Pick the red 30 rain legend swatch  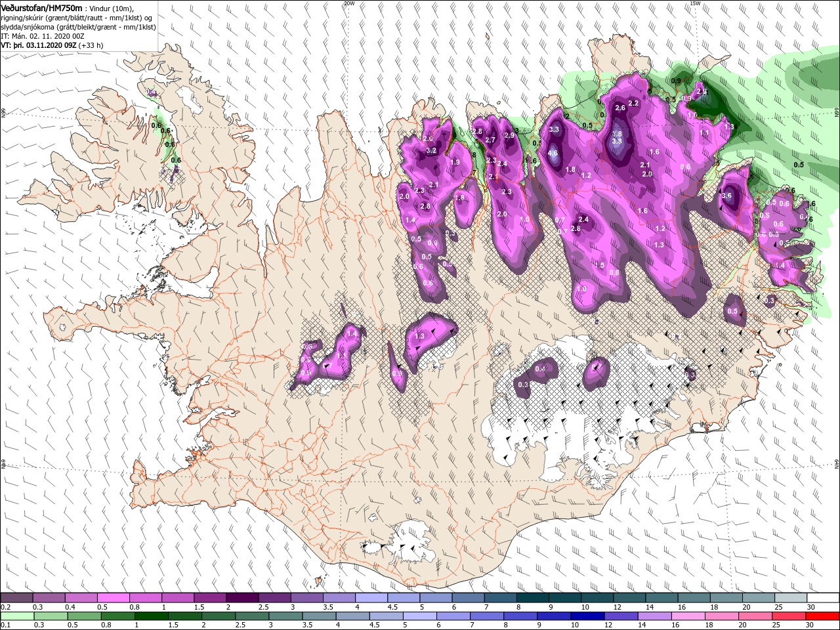coord(823,616)
